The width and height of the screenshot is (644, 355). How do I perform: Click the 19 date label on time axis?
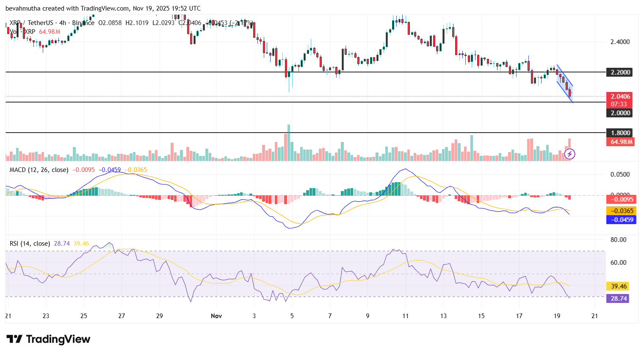(557, 316)
